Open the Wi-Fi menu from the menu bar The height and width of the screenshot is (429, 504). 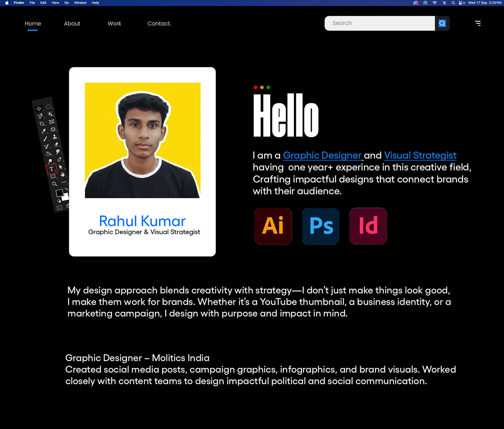(x=435, y=3)
